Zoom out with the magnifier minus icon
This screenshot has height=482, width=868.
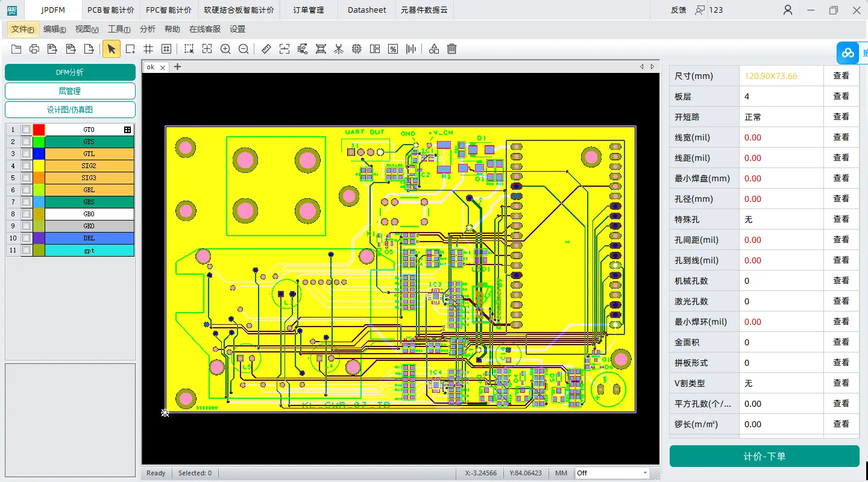click(x=244, y=49)
